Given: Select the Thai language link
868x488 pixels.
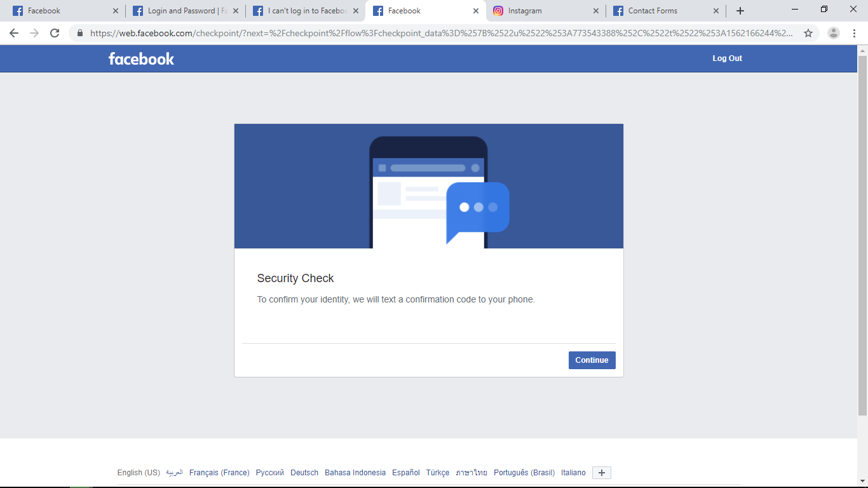Looking at the screenshot, I should (x=471, y=473).
